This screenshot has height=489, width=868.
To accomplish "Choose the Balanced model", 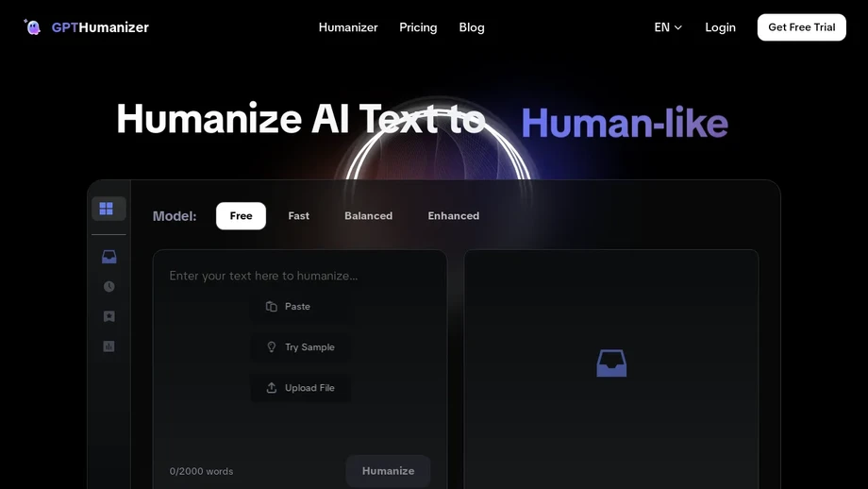I will click(368, 216).
